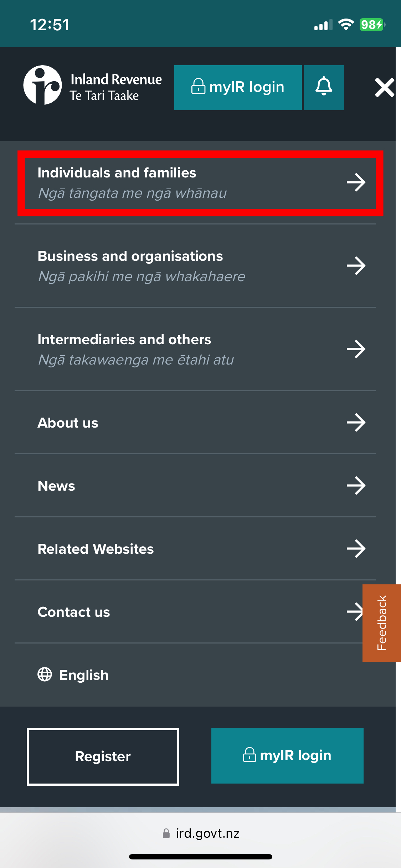Screen dimensions: 401x868
Task: Open Related Websites section
Action: [x=96, y=549]
